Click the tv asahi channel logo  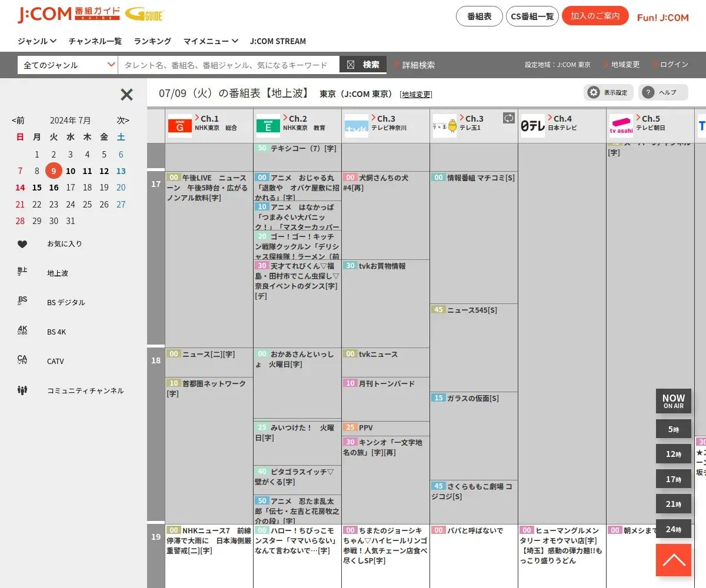click(x=621, y=126)
